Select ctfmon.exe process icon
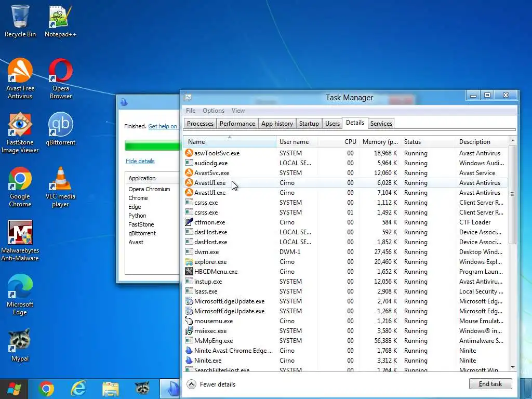This screenshot has width=532, height=399. click(x=189, y=222)
